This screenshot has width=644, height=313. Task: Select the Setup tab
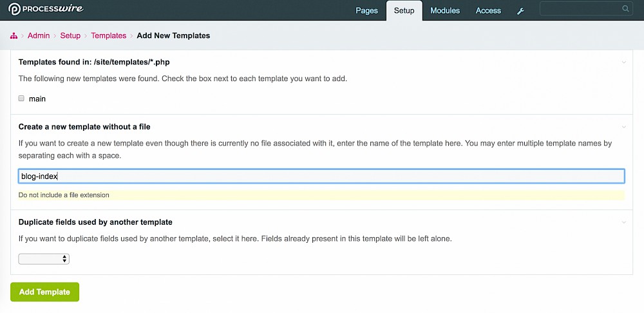click(x=404, y=11)
